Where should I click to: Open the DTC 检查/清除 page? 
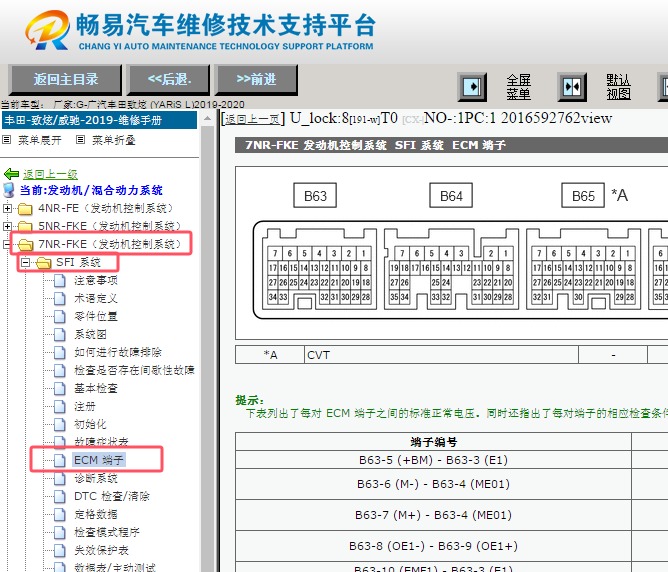tap(112, 496)
